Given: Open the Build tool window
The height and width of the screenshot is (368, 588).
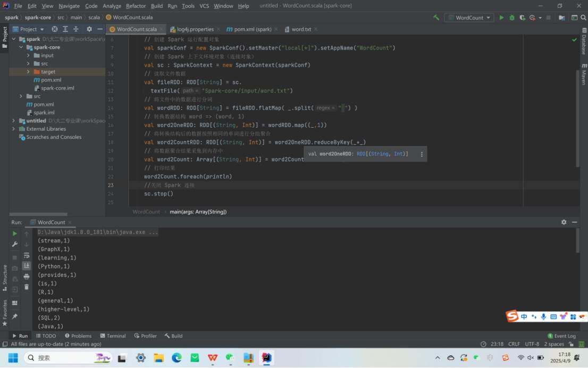Looking at the screenshot, I should 174,336.
